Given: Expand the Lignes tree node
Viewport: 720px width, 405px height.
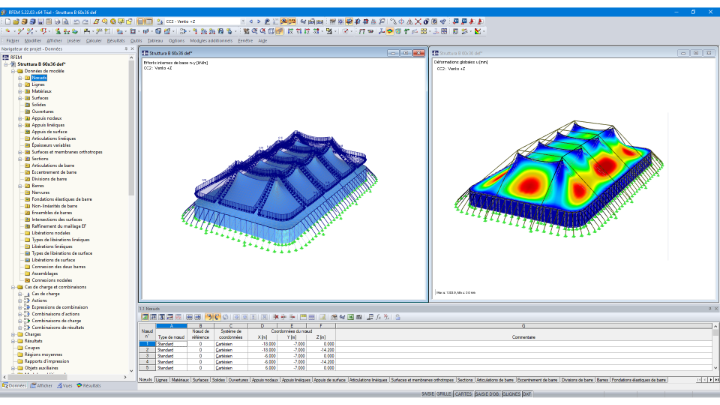Looking at the screenshot, I should [x=20, y=84].
